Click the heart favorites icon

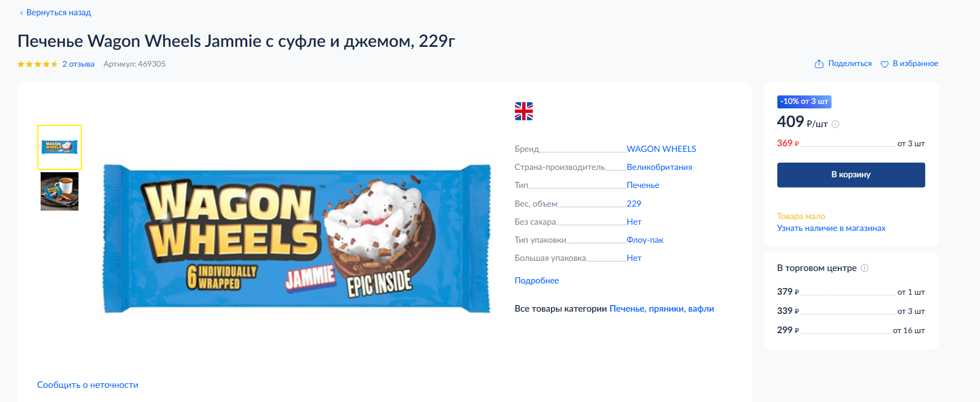[x=885, y=64]
